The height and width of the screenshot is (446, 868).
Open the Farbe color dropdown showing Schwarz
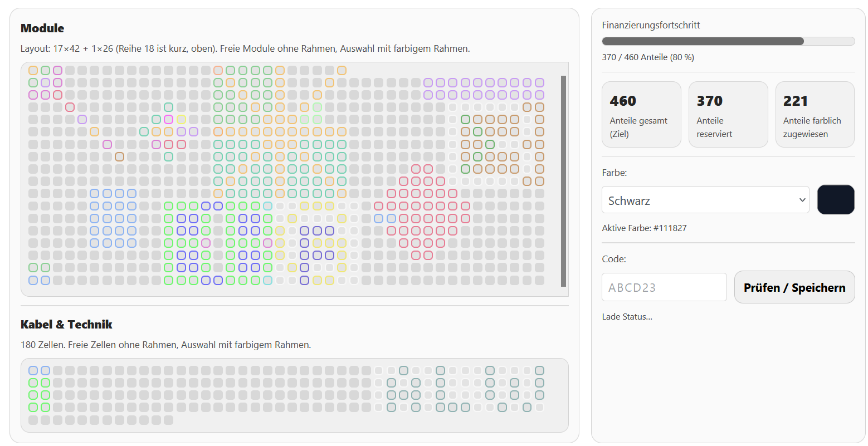click(x=705, y=199)
